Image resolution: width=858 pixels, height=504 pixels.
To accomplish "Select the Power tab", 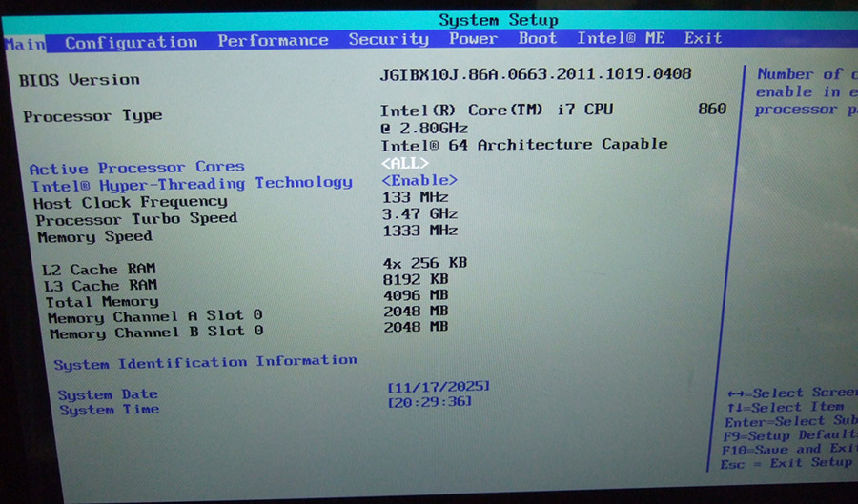I will 473,38.
